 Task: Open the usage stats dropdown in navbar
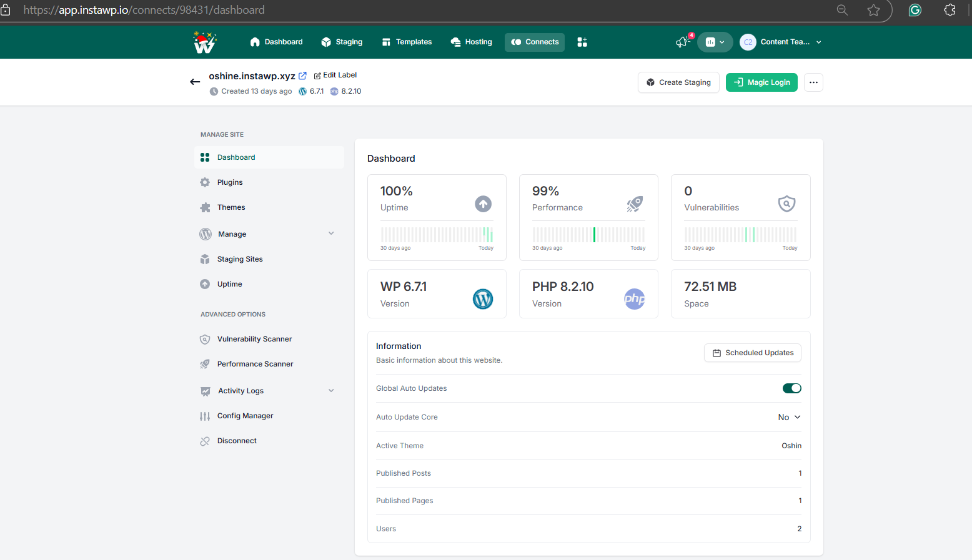tap(715, 42)
